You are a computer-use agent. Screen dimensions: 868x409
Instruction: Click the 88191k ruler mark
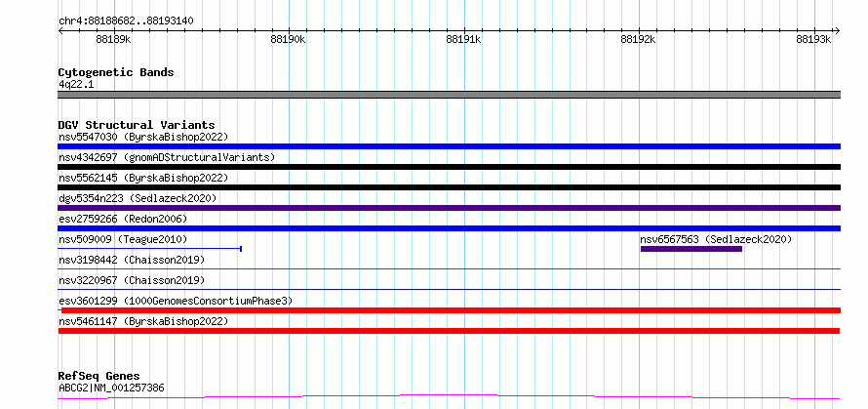point(463,39)
